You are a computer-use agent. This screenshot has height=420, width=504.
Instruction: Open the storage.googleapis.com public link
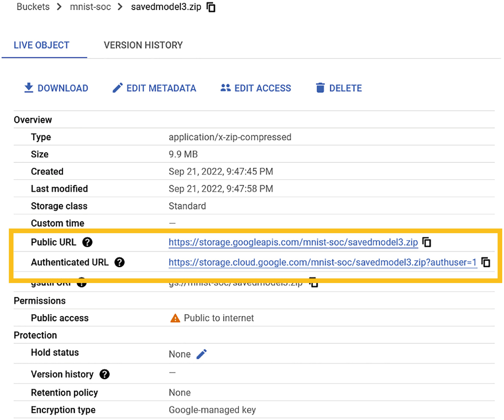click(293, 242)
